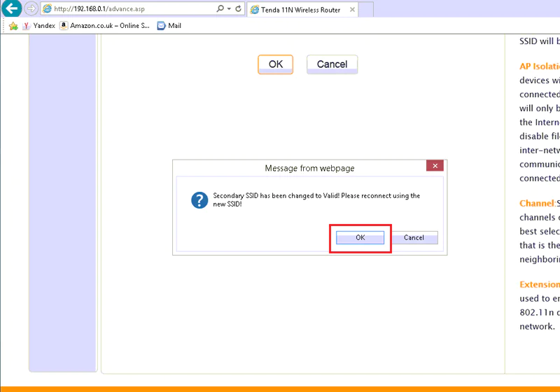Dismiss the dialog with Cancel
Screen dimensions: 560x392
(x=414, y=238)
